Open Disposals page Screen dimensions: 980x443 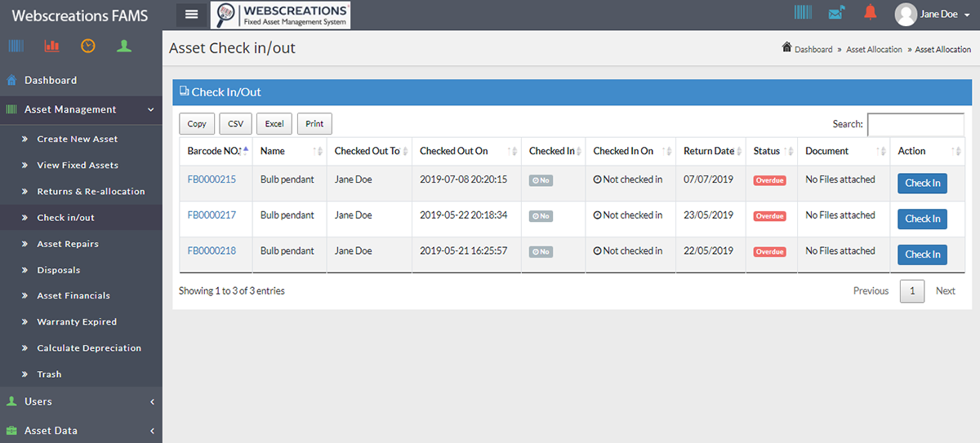pyautogui.click(x=59, y=270)
